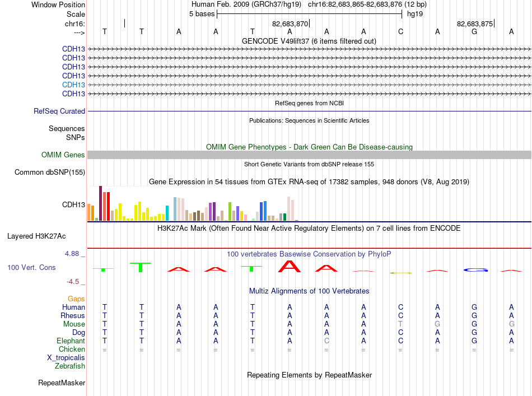
Task: Click the large green T PhyloP logo
Action: (x=141, y=267)
